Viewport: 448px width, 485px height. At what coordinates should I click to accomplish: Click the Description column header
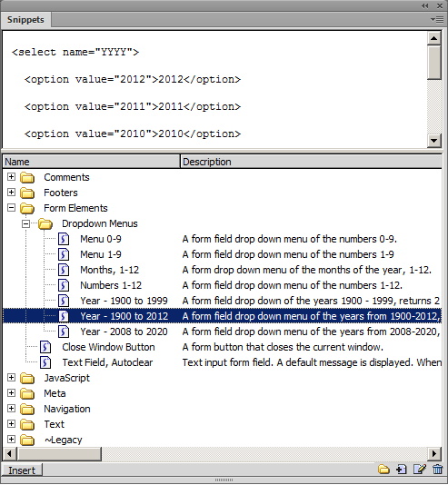point(311,162)
